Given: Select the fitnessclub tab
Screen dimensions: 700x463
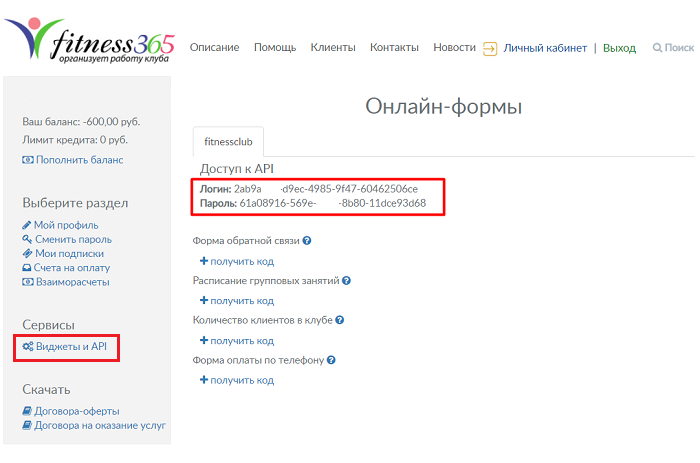Looking at the screenshot, I should click(228, 142).
